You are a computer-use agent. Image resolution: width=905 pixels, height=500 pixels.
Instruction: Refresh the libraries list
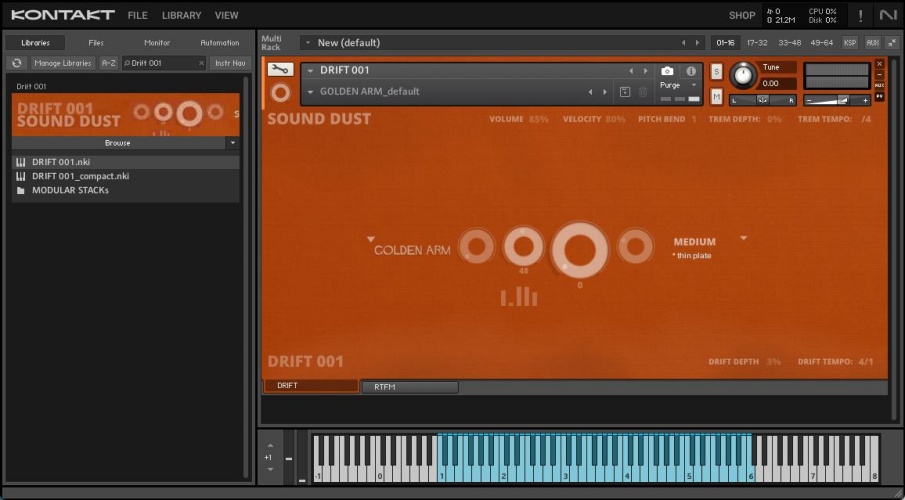(17, 63)
